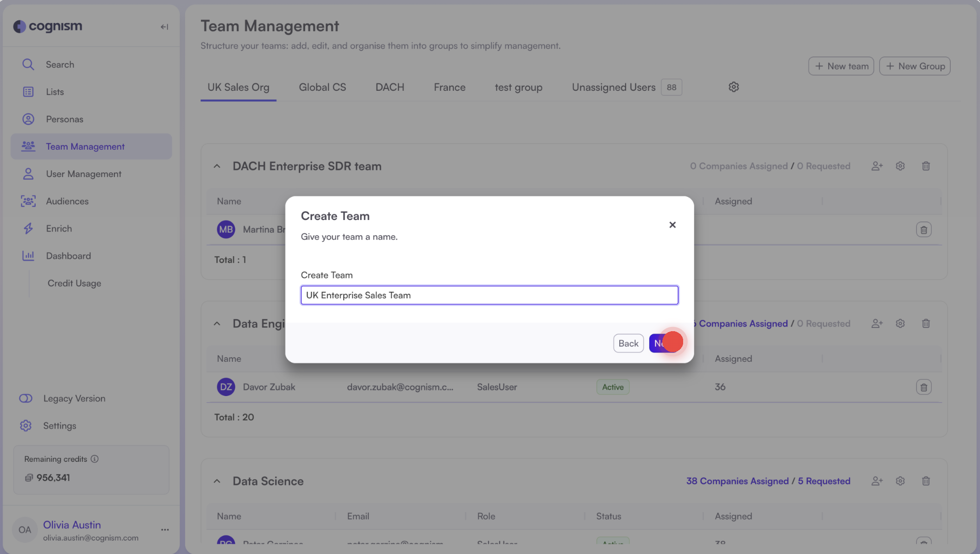
Task: Click the team name input field
Action: pos(489,295)
